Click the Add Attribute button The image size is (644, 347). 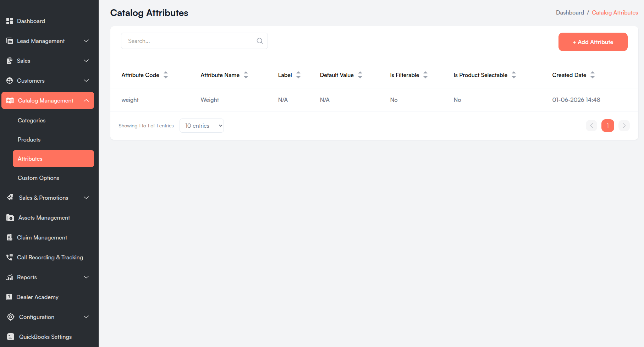click(593, 42)
